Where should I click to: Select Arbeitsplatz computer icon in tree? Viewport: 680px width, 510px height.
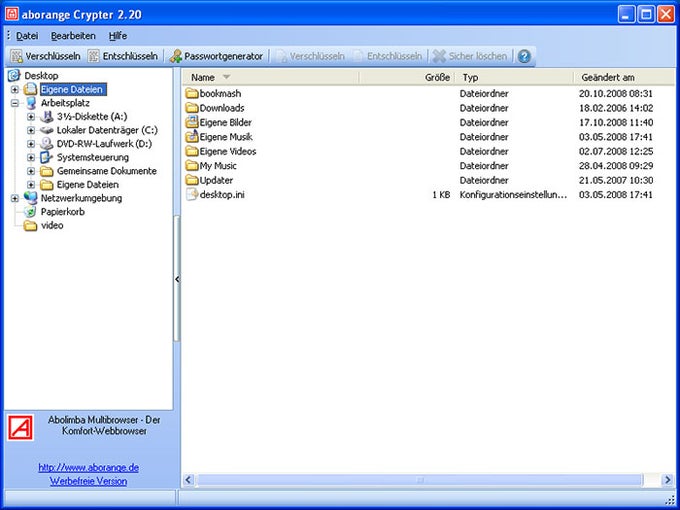[31, 103]
